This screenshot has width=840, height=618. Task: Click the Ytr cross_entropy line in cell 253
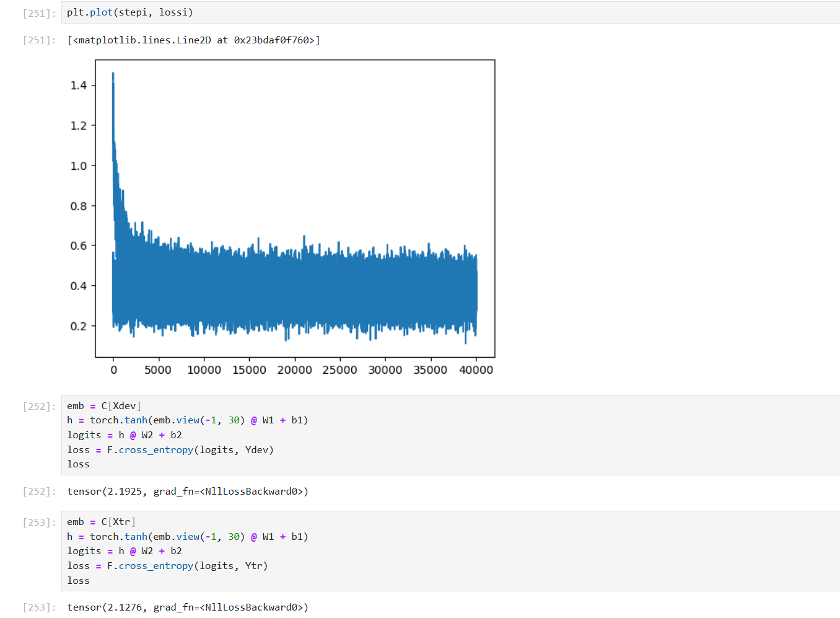pos(167,566)
